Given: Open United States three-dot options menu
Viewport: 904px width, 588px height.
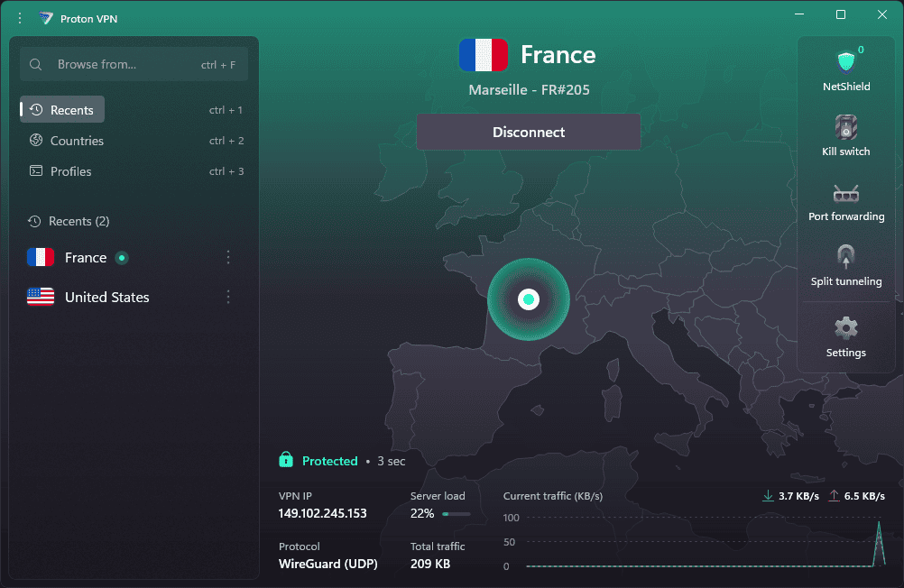Looking at the screenshot, I should (228, 298).
